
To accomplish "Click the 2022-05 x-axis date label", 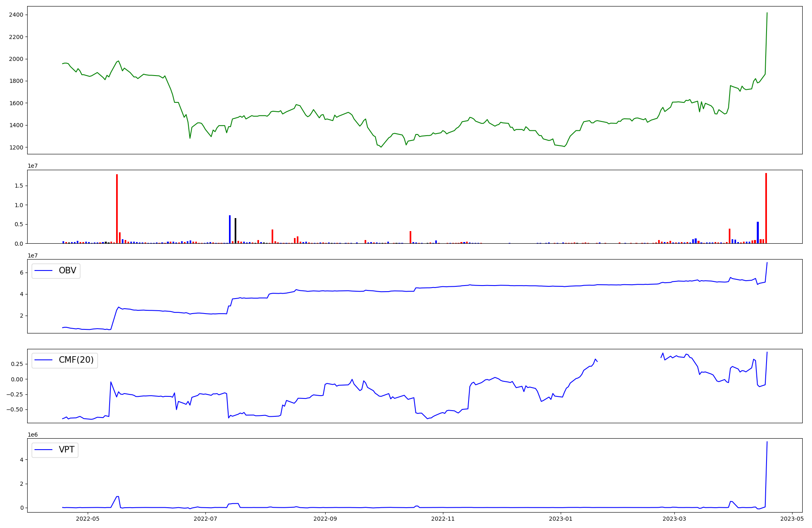I will pos(88,519).
